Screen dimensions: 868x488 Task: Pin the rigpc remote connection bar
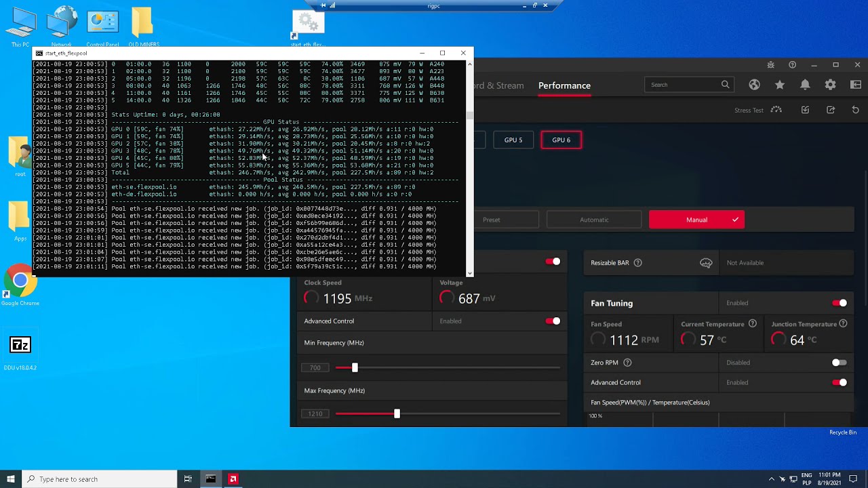coord(323,5)
